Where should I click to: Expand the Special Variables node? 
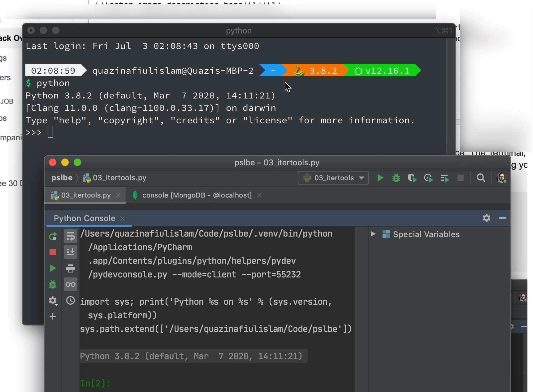(x=373, y=234)
